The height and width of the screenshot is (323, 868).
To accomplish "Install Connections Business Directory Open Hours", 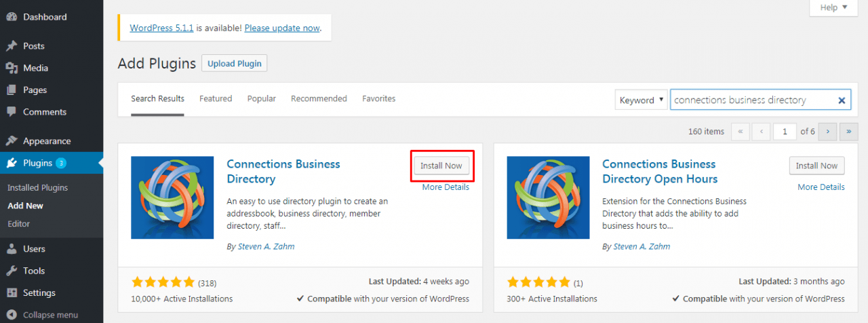I will [x=816, y=166].
